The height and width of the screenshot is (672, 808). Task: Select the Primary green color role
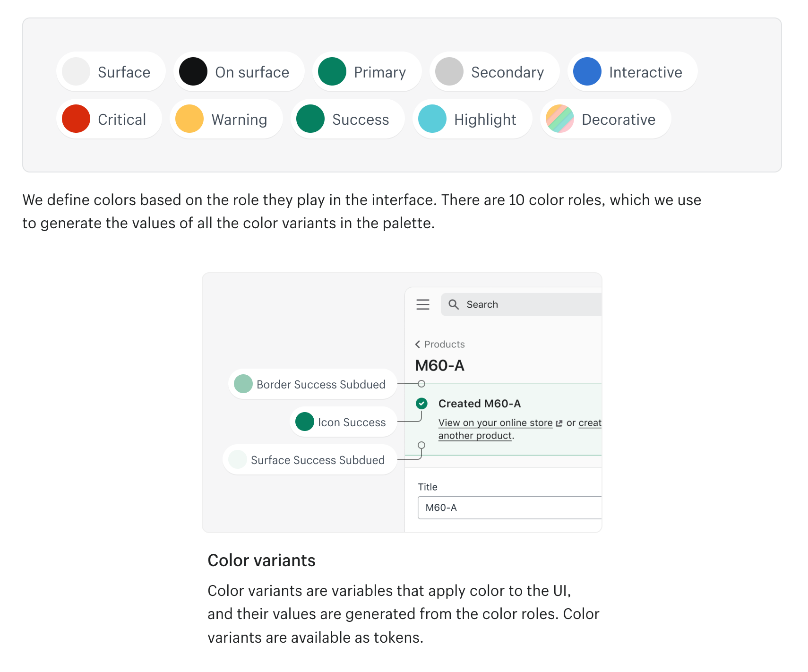(x=367, y=71)
